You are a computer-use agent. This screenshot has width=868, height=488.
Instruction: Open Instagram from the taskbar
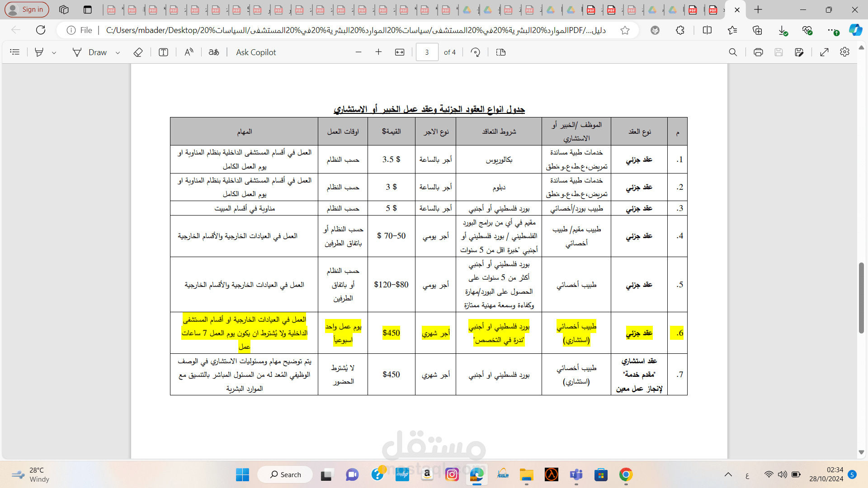452,474
